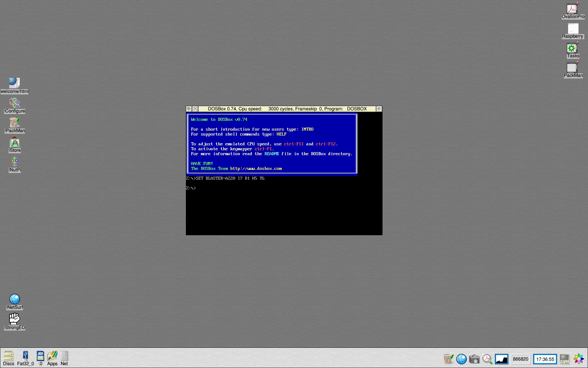Open the Task Manager raspberry icon
The height and width of the screenshot is (368, 588).
tap(579, 359)
